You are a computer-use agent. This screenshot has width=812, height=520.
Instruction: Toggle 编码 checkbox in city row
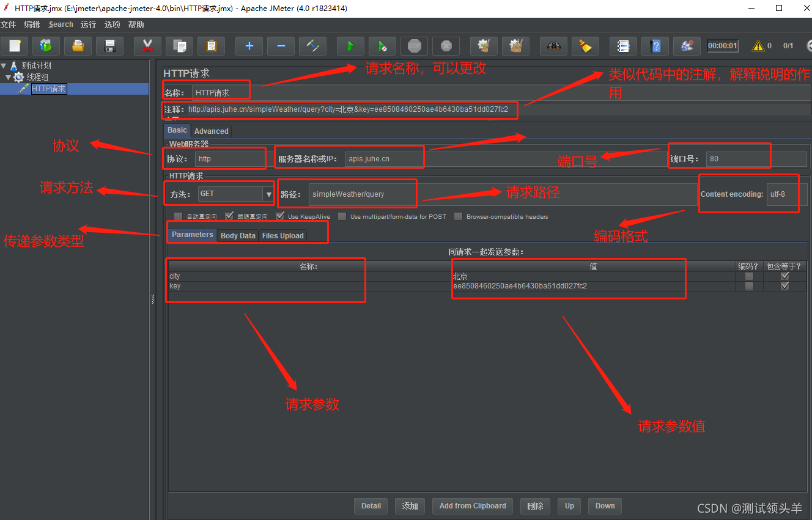[749, 276]
